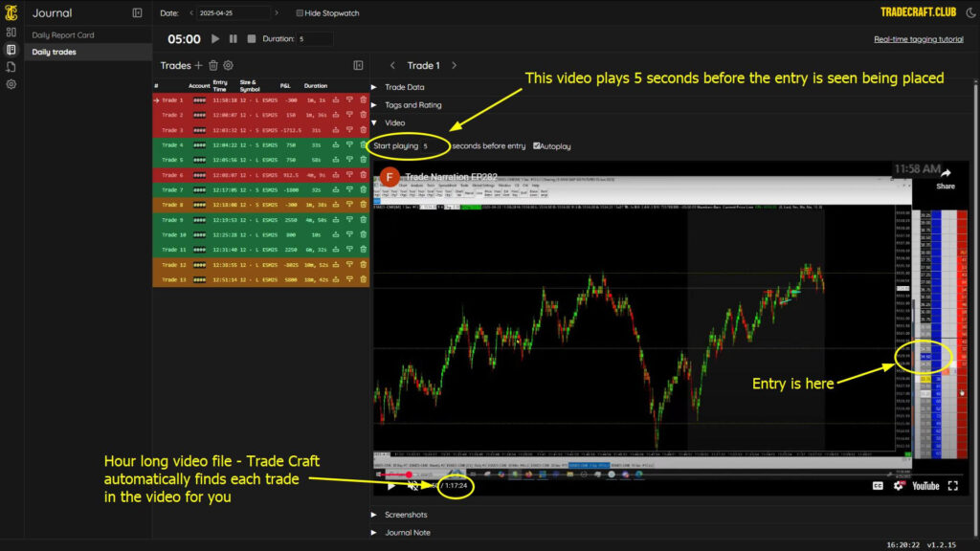
Task: Open the video on YouTube via its logo
Action: click(925, 486)
